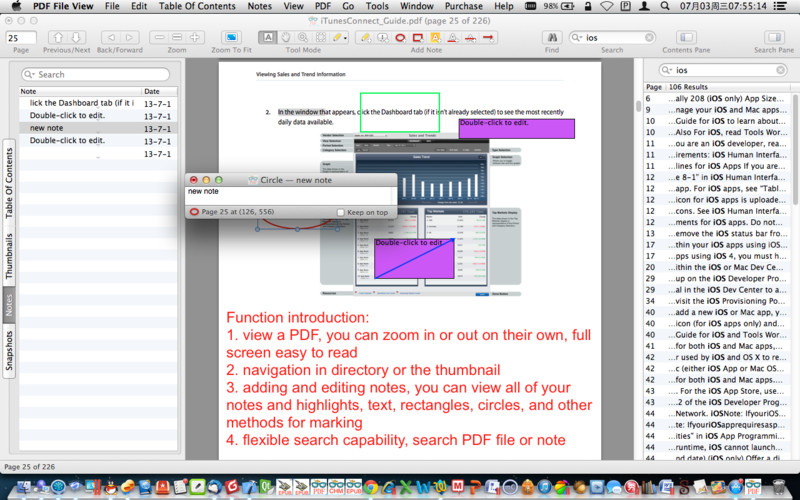Open result '...runtime, iOS cannot launch...'
The image size is (800, 500).
pos(718,447)
